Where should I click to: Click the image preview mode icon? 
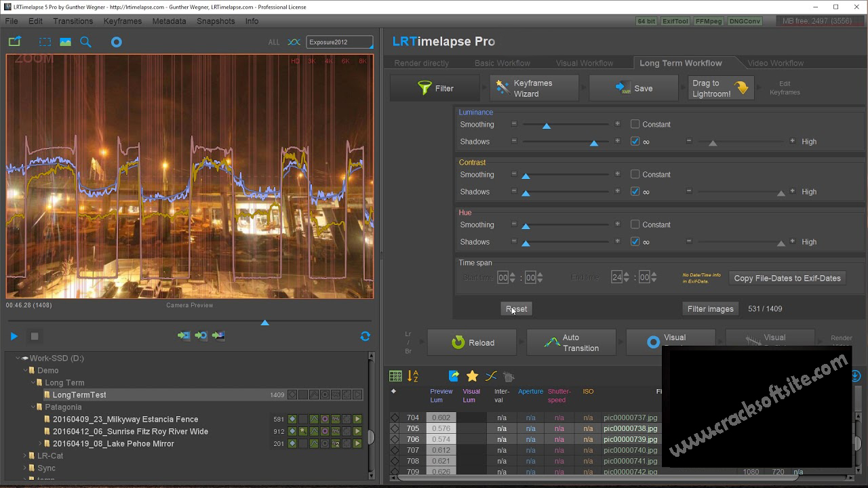pos(65,42)
